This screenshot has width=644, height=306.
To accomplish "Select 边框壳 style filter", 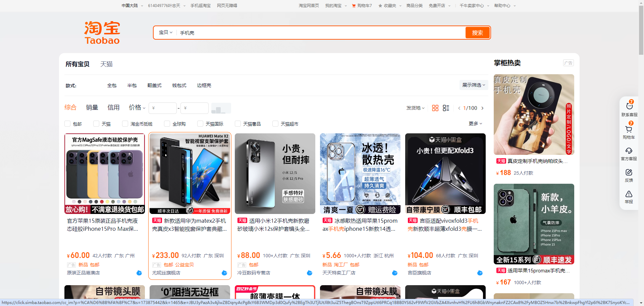I will 204,86.
